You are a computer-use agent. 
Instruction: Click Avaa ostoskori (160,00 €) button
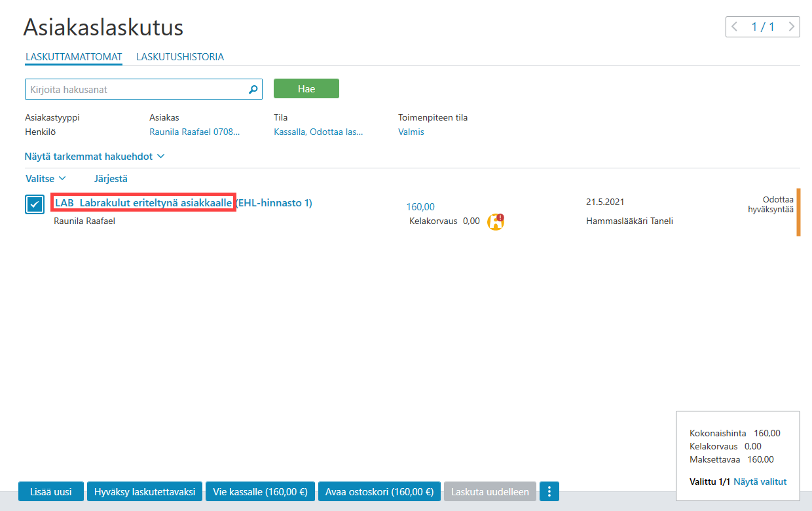(x=379, y=491)
